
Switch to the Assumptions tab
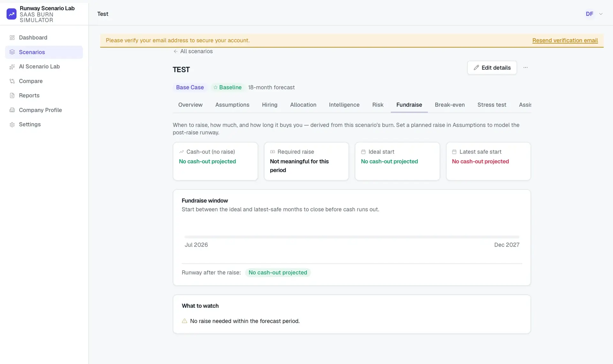point(232,105)
